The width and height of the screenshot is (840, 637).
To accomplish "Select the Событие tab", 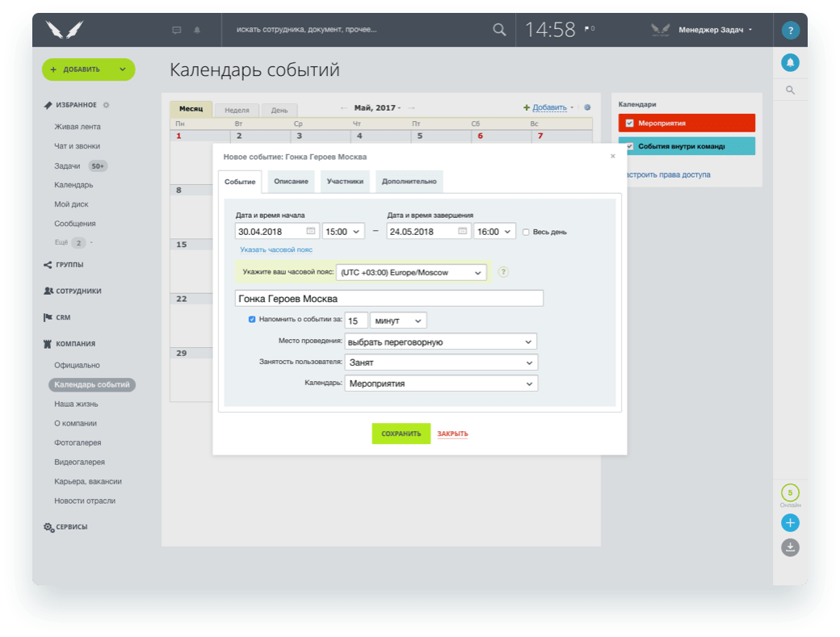I will tap(240, 182).
